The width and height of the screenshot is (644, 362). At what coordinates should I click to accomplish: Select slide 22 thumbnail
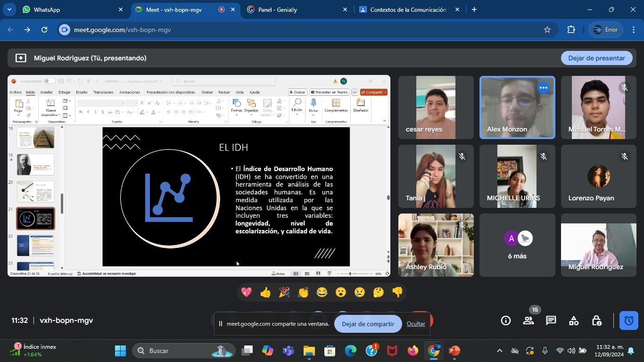pyautogui.click(x=36, y=246)
